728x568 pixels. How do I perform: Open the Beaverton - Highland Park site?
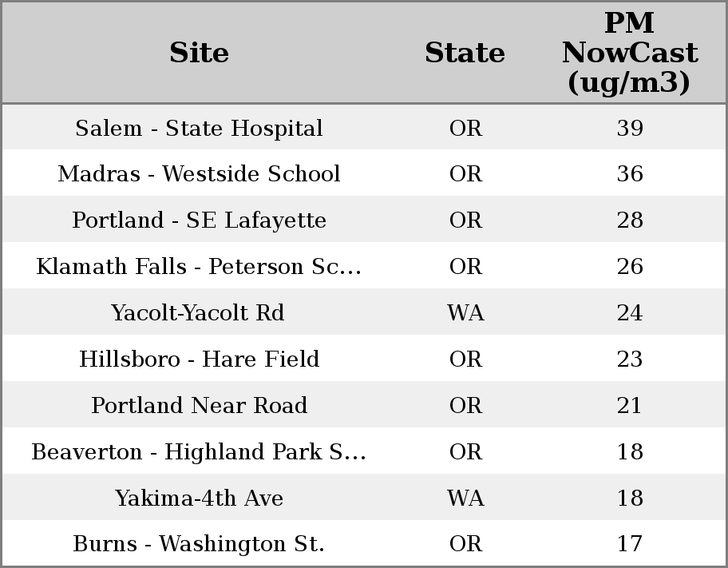click(199, 452)
